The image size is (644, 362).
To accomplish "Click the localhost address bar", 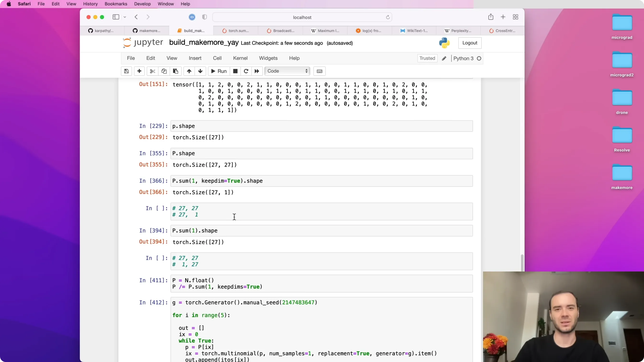I will [302, 17].
